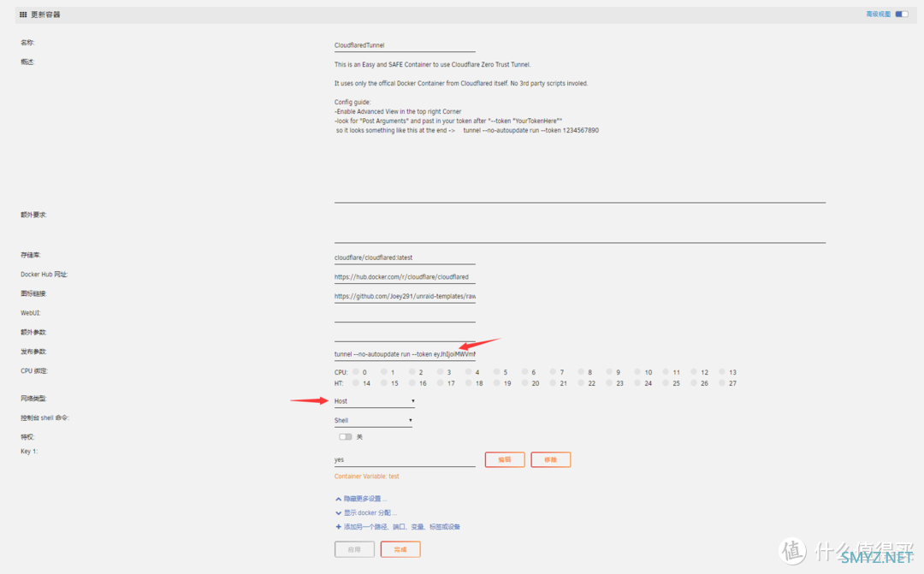Viewport: 924px width, 574px height.
Task: Click the empty extra parameters field
Action: [x=404, y=334]
